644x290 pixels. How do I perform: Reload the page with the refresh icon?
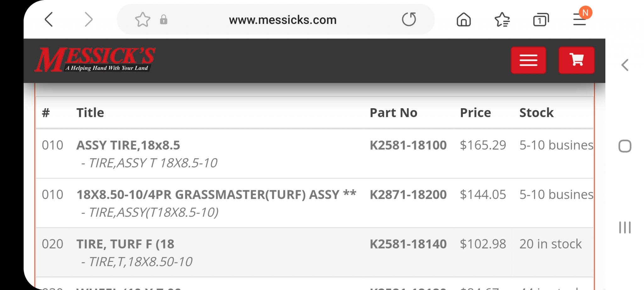tap(409, 20)
